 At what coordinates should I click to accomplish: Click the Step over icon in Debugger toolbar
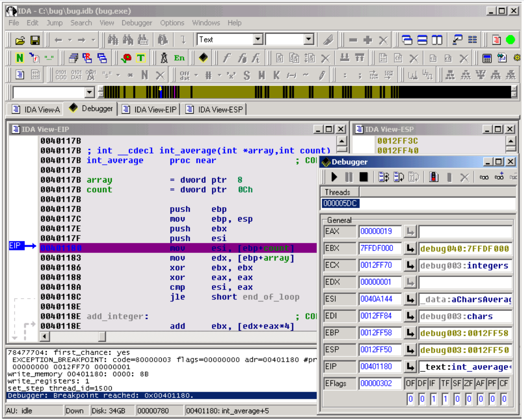coord(398,177)
